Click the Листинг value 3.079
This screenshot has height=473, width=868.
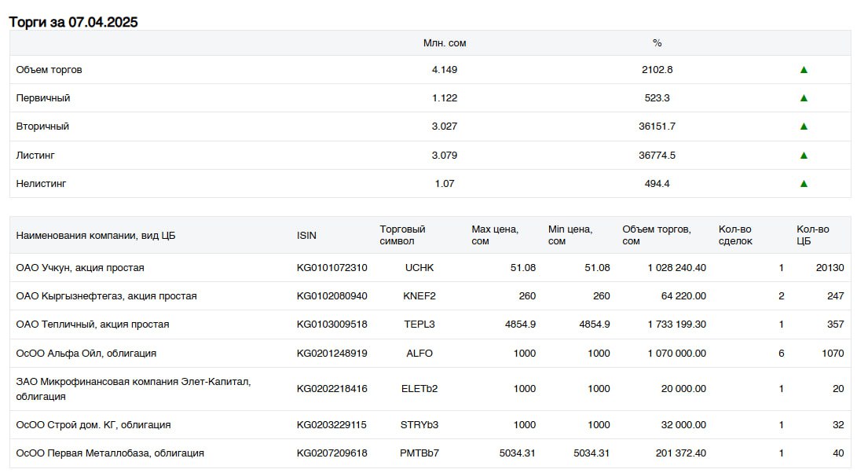445,155
